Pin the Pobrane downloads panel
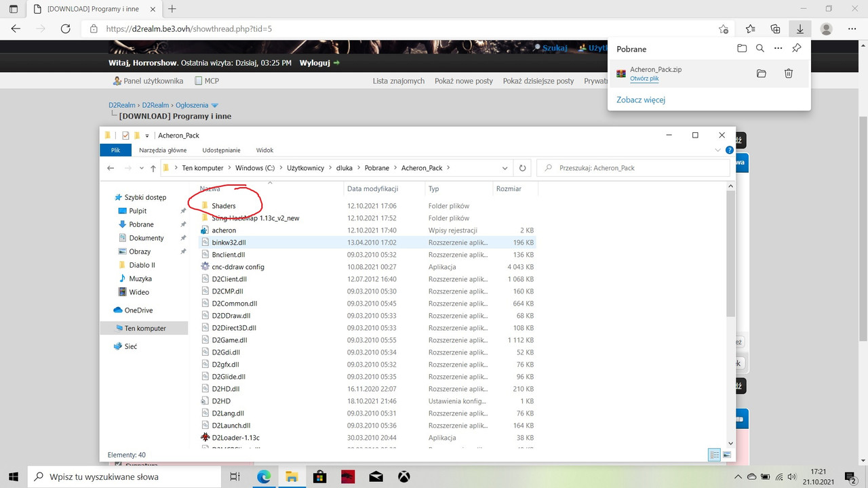This screenshot has width=868, height=488. click(797, 49)
